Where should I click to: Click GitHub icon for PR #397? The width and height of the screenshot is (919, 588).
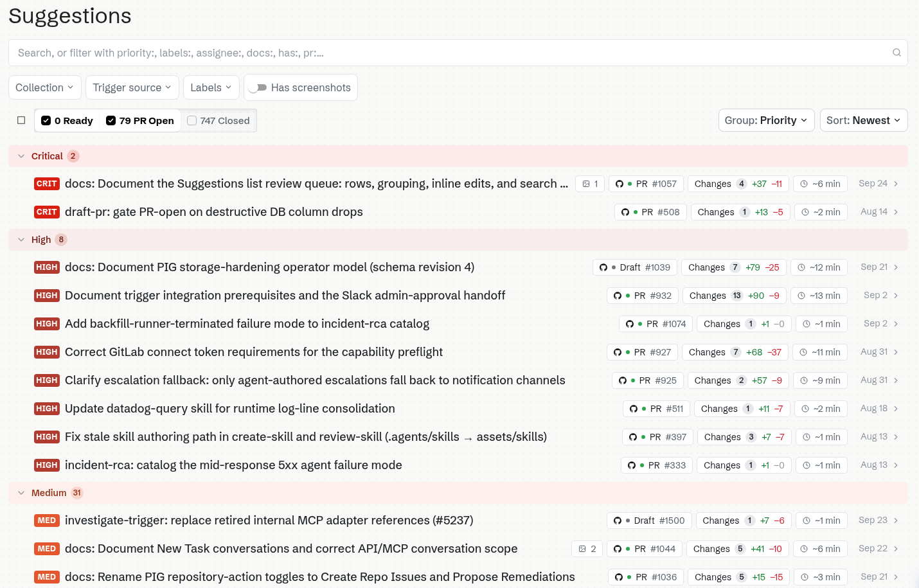(x=633, y=437)
